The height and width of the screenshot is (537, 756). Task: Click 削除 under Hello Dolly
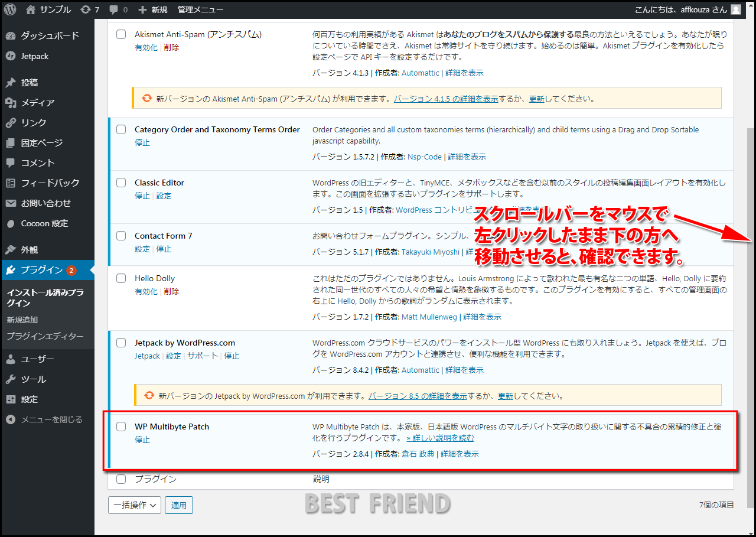pyautogui.click(x=171, y=291)
